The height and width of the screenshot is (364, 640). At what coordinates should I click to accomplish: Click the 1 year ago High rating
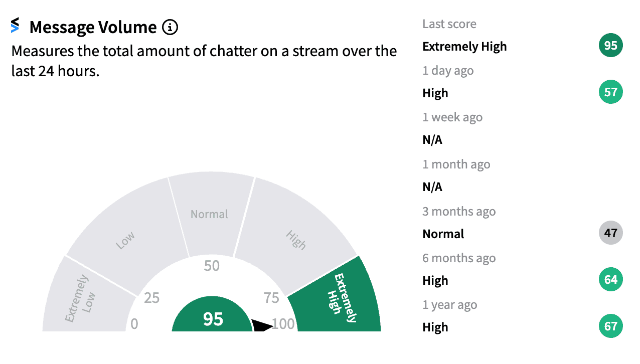pos(435,327)
